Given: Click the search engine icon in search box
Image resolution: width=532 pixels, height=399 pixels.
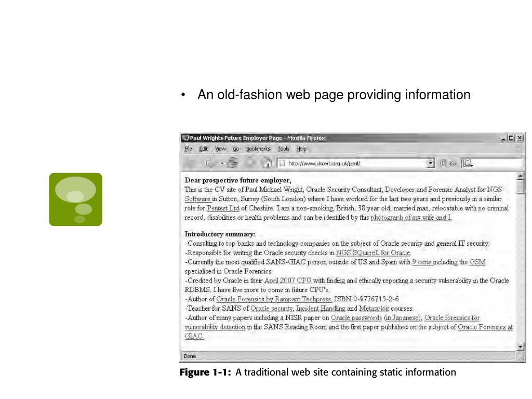Looking at the screenshot, I should (468, 164).
